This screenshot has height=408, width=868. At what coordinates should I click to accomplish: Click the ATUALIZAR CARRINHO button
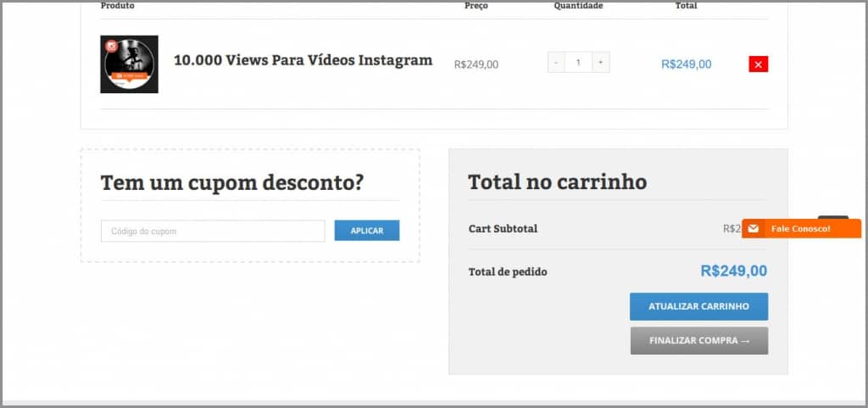[698, 306]
